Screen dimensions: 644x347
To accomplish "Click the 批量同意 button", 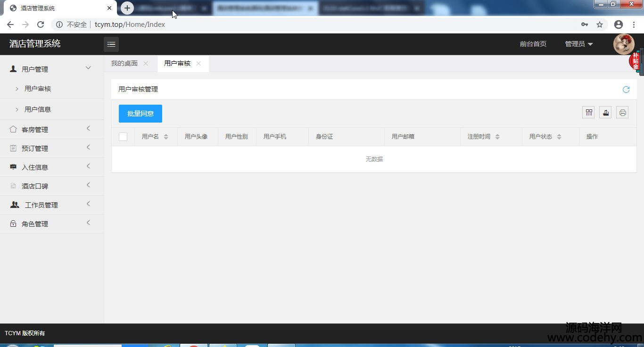I will [140, 114].
